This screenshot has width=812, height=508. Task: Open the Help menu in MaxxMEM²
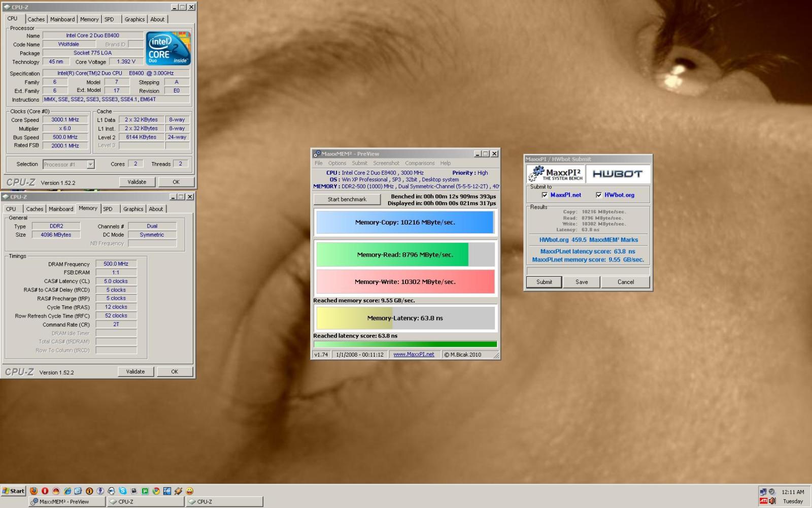(445, 163)
